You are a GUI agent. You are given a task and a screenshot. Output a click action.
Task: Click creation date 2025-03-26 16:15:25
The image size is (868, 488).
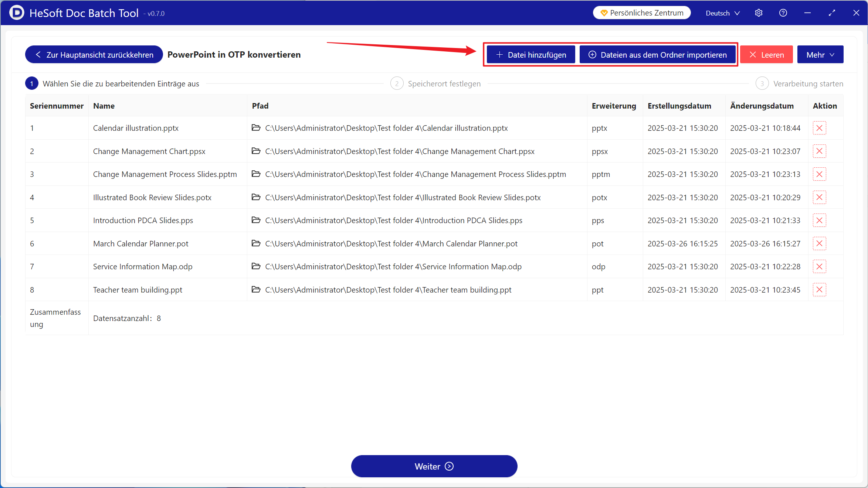pyautogui.click(x=682, y=244)
